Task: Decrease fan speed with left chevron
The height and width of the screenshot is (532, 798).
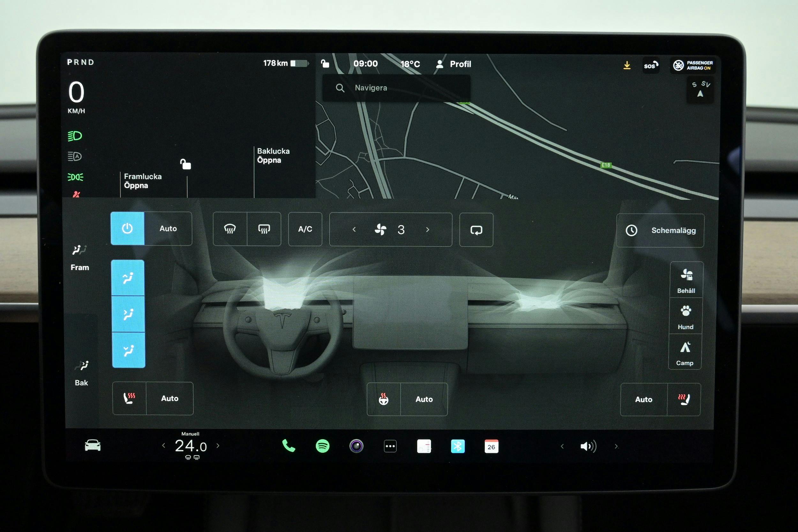Action: coord(354,230)
